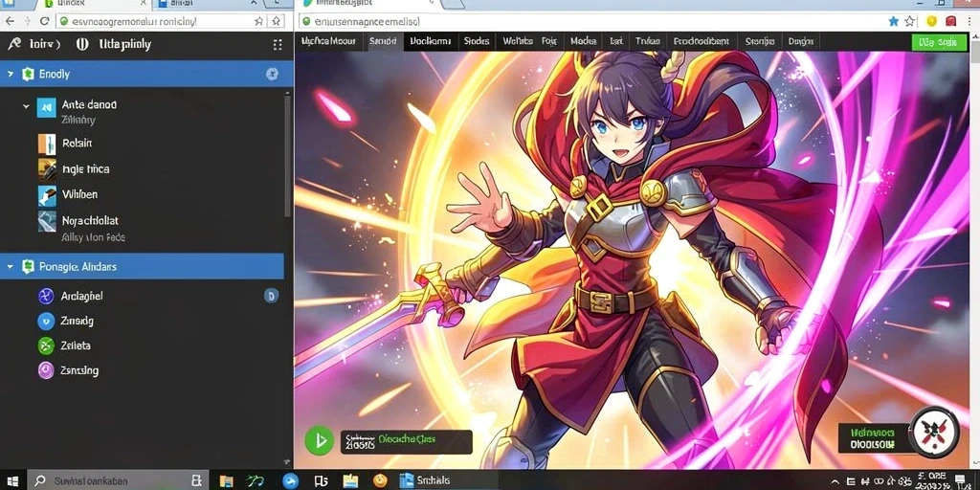Select the Zsnsding purple circle icon
Viewport: 980px width, 490px height.
pyautogui.click(x=46, y=370)
